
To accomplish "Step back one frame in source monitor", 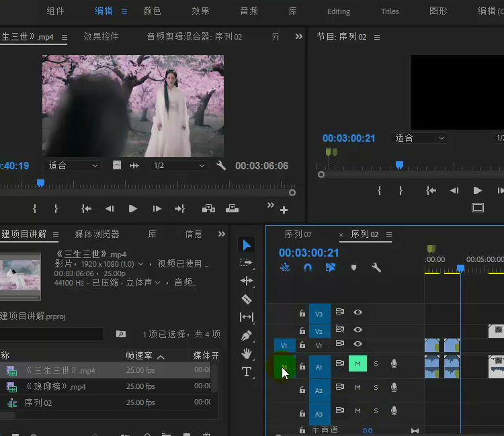I will (110, 209).
